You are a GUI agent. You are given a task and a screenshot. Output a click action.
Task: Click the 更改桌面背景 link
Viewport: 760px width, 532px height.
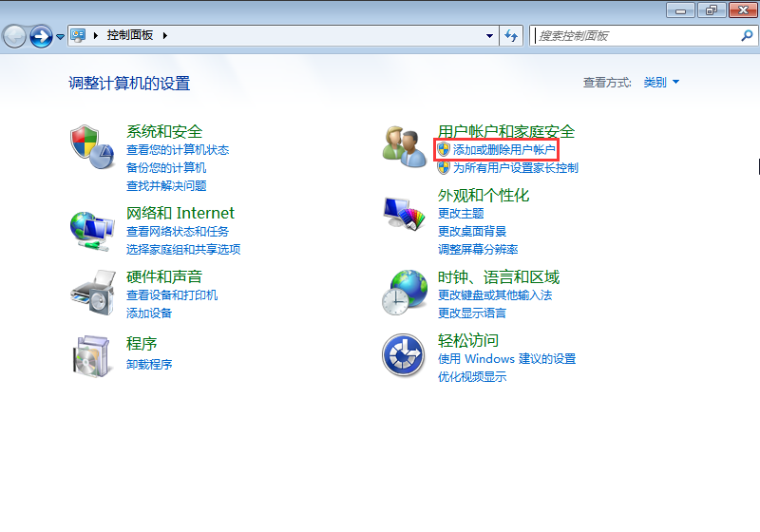click(x=472, y=231)
